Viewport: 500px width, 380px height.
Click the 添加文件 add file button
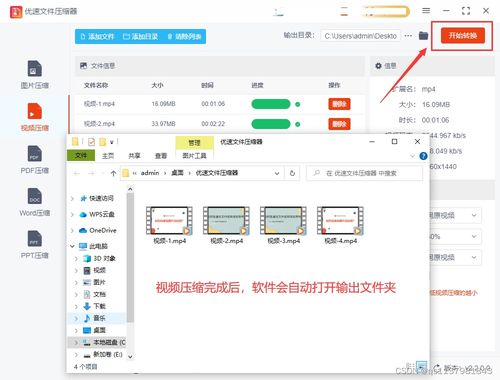(x=97, y=36)
